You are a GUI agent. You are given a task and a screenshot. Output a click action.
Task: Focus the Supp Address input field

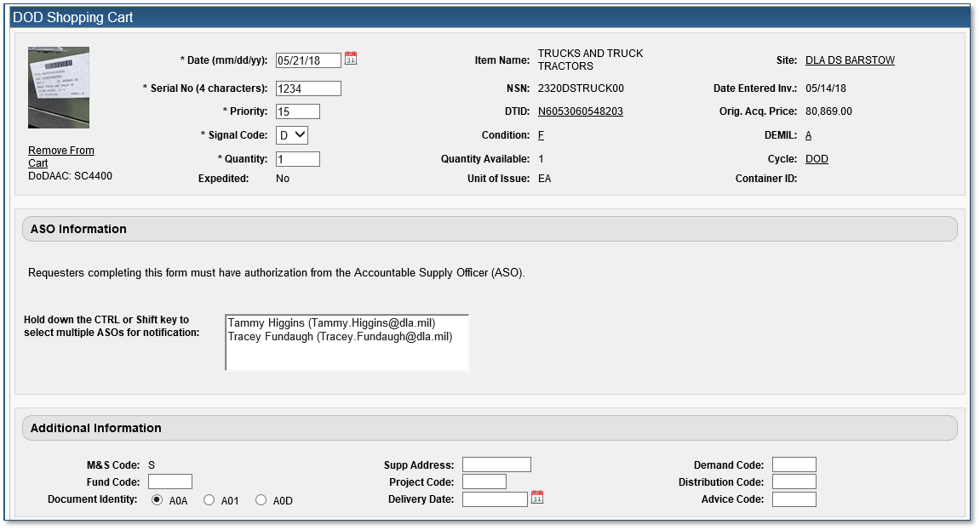pos(496,464)
